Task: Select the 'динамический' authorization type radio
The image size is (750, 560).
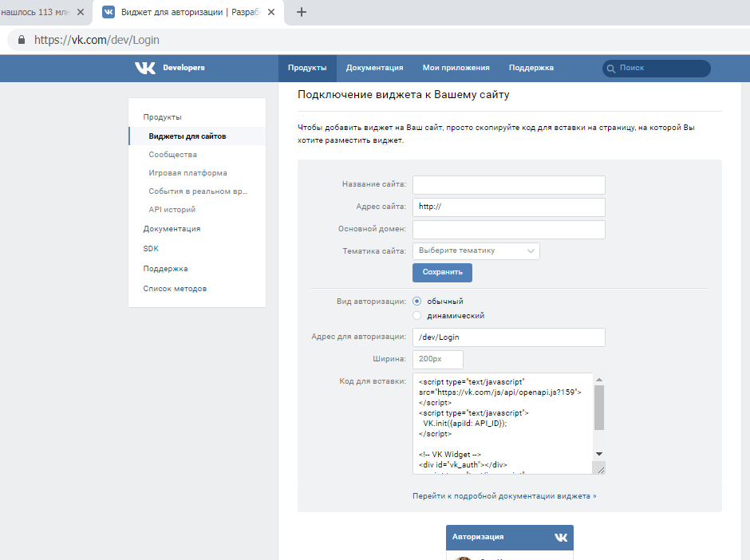Action: tap(417, 316)
